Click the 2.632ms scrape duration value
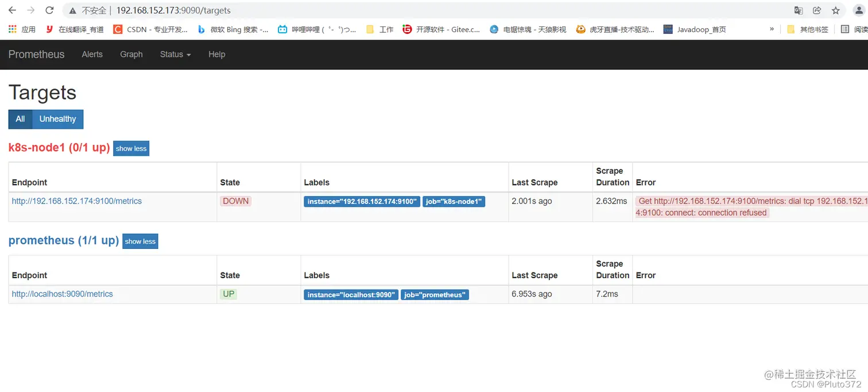 tap(611, 201)
